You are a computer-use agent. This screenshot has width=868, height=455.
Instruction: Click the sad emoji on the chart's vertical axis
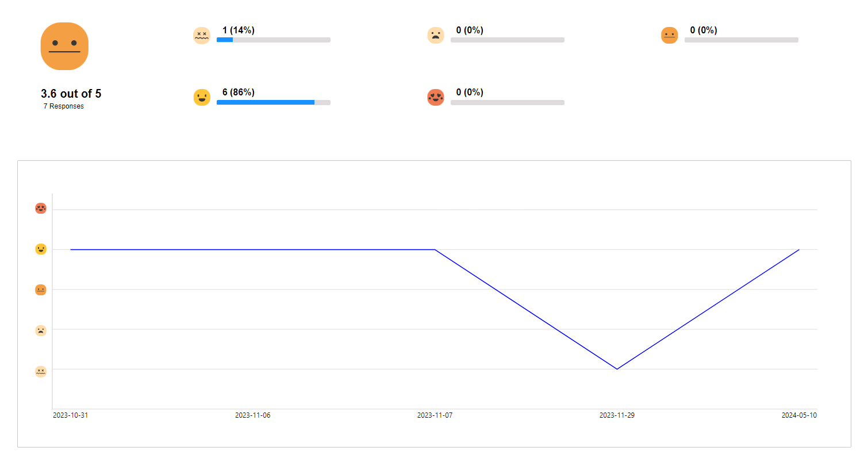pos(41,331)
